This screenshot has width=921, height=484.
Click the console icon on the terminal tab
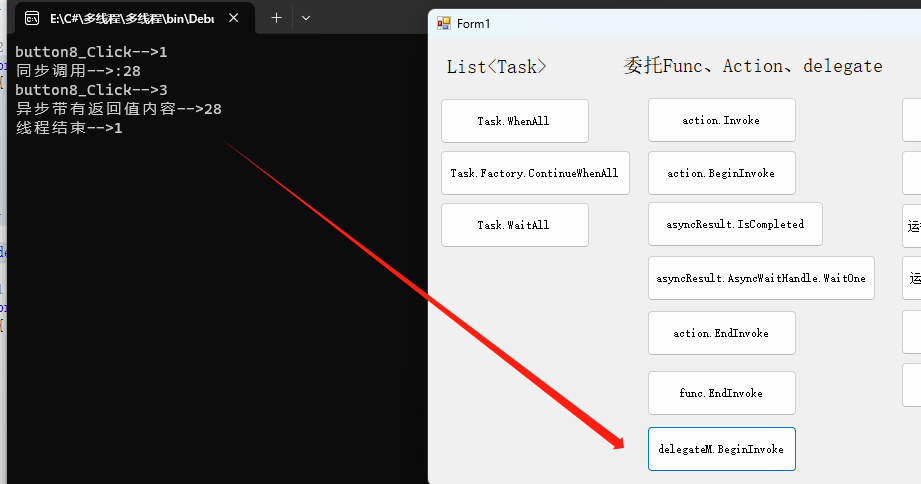[32, 19]
